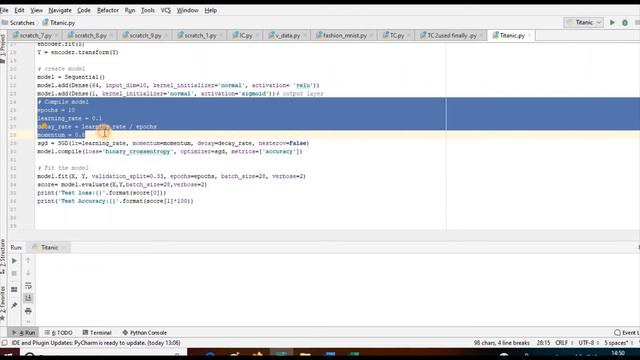Switch to the scratch_9.py editor tab

click(x=145, y=36)
